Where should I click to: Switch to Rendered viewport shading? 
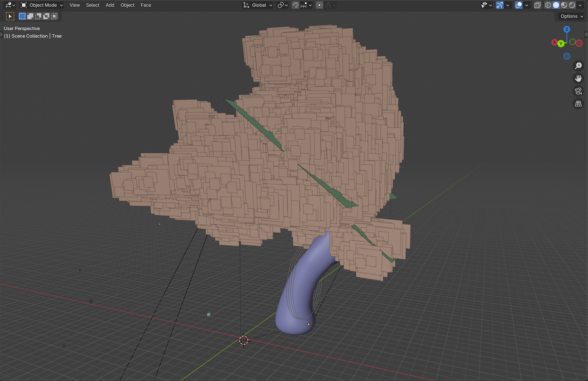point(572,5)
